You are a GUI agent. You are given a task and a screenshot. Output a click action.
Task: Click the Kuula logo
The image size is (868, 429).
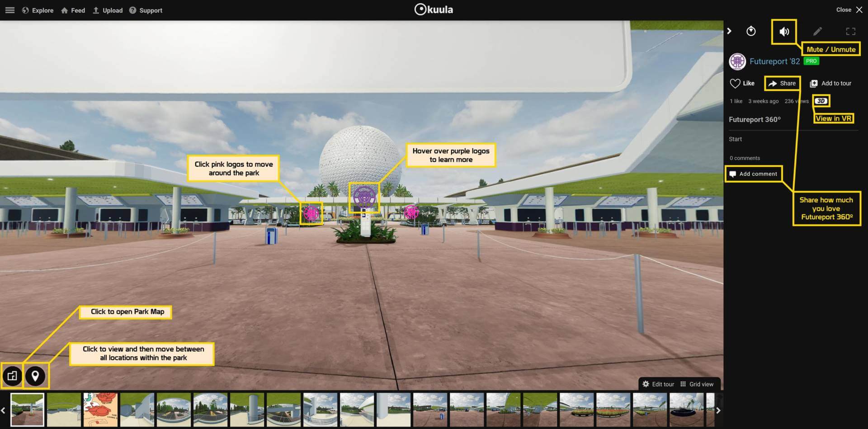point(434,9)
